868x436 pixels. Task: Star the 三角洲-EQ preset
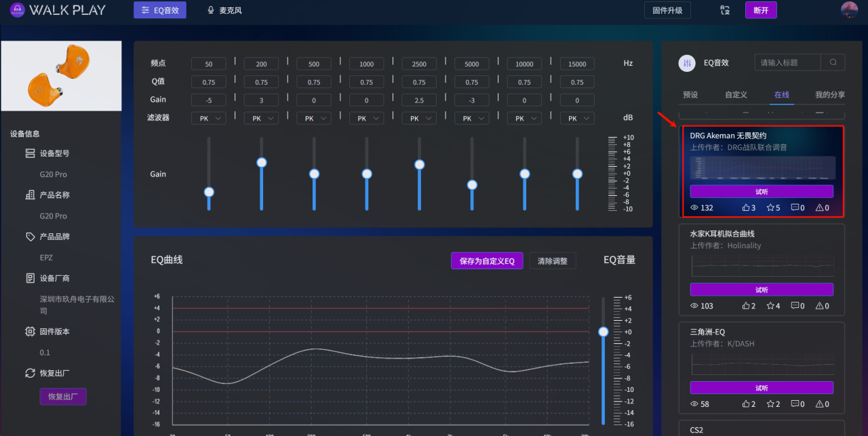click(x=770, y=404)
